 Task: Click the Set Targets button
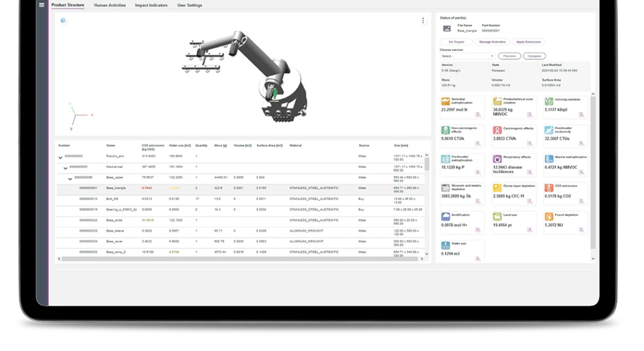(x=457, y=42)
